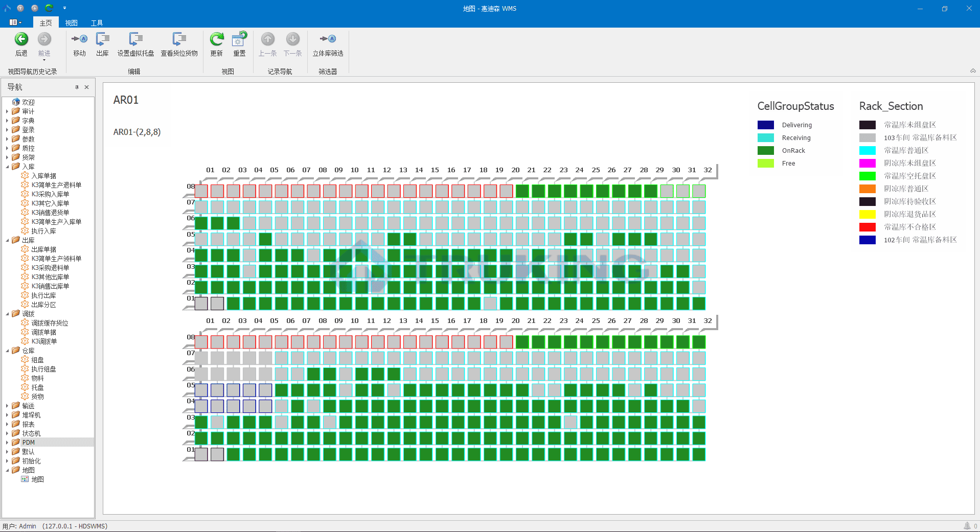
Task: Switch to the 视图 ribbon tab
Action: pos(71,23)
